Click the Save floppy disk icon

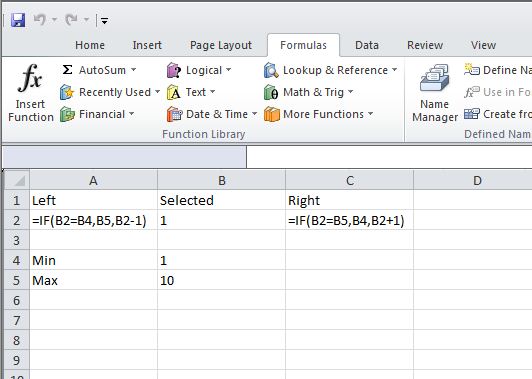[18, 20]
